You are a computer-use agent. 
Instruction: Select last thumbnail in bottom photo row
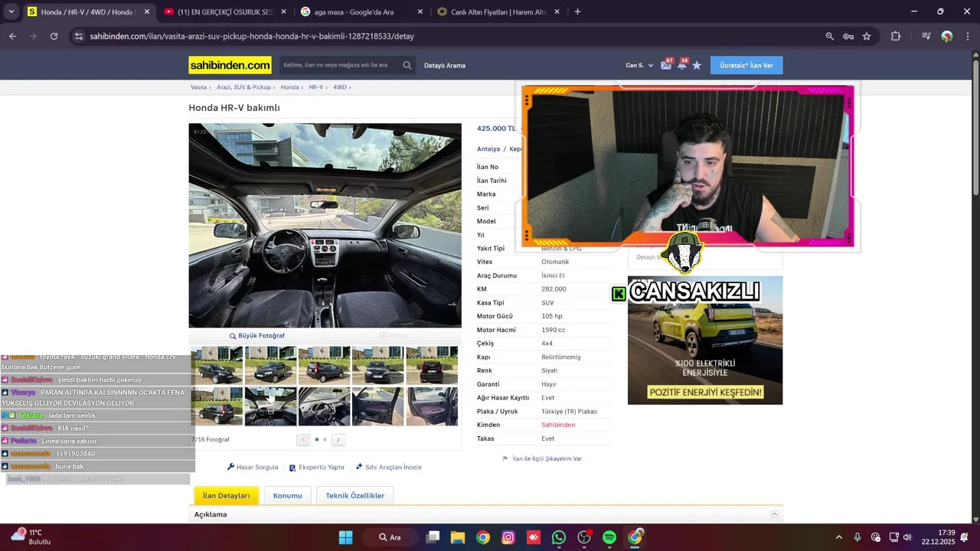(432, 406)
